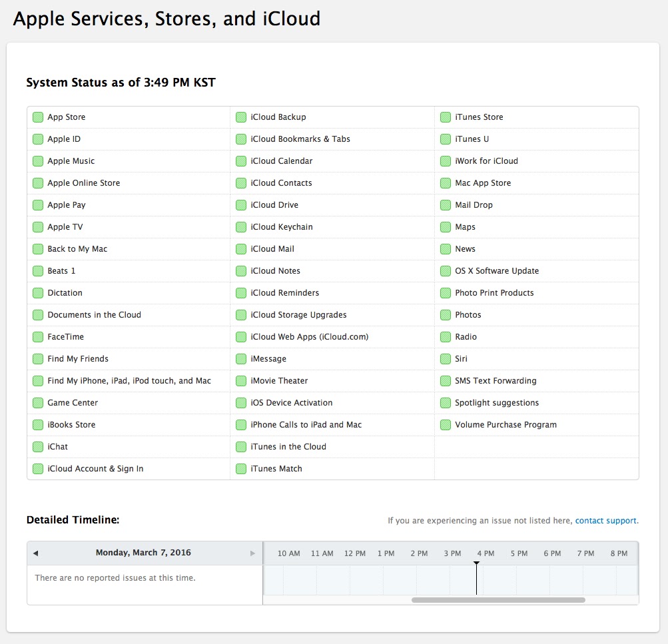Click the Monday, March 7, 2016 date header
The image size is (668, 644).
click(x=143, y=553)
